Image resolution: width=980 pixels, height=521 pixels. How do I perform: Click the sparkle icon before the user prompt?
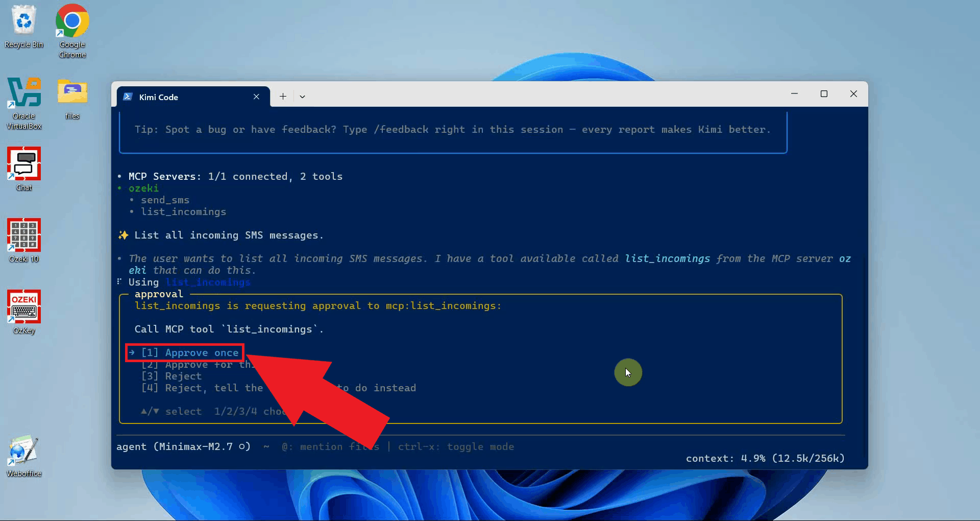[123, 235]
